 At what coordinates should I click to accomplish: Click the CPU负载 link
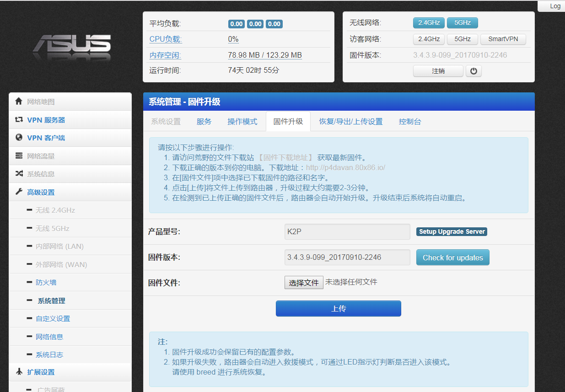pos(166,39)
